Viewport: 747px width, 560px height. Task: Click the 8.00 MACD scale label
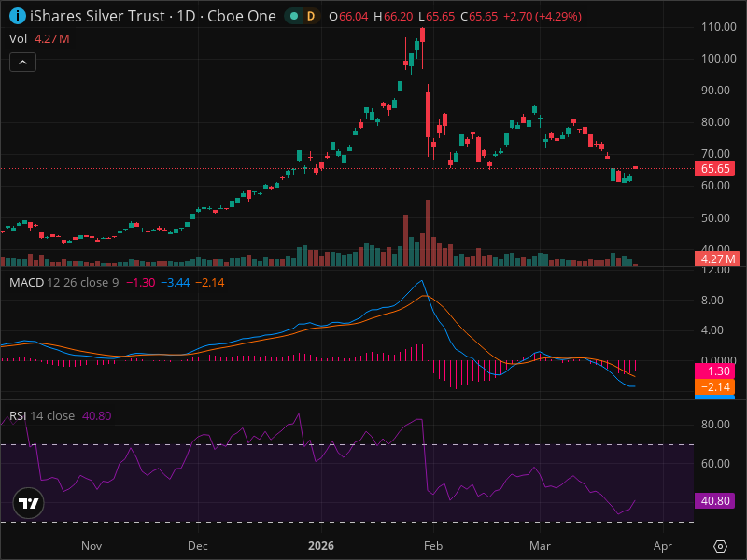[712, 301]
